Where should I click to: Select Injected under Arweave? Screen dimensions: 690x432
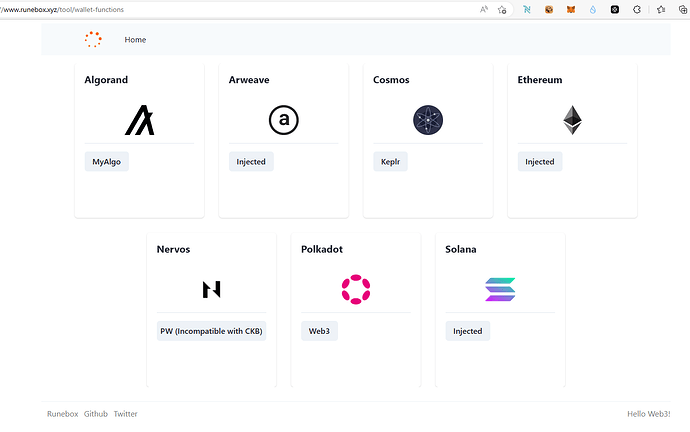click(x=251, y=161)
